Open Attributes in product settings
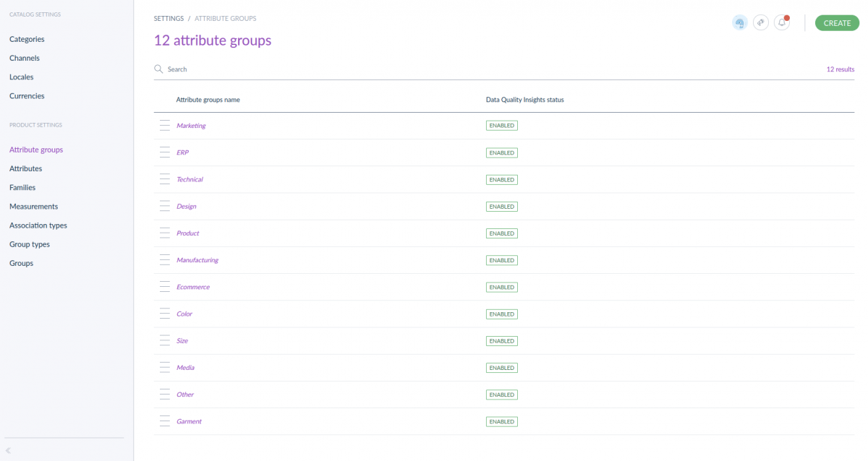Screen dimensions: 868x461 click(26, 168)
